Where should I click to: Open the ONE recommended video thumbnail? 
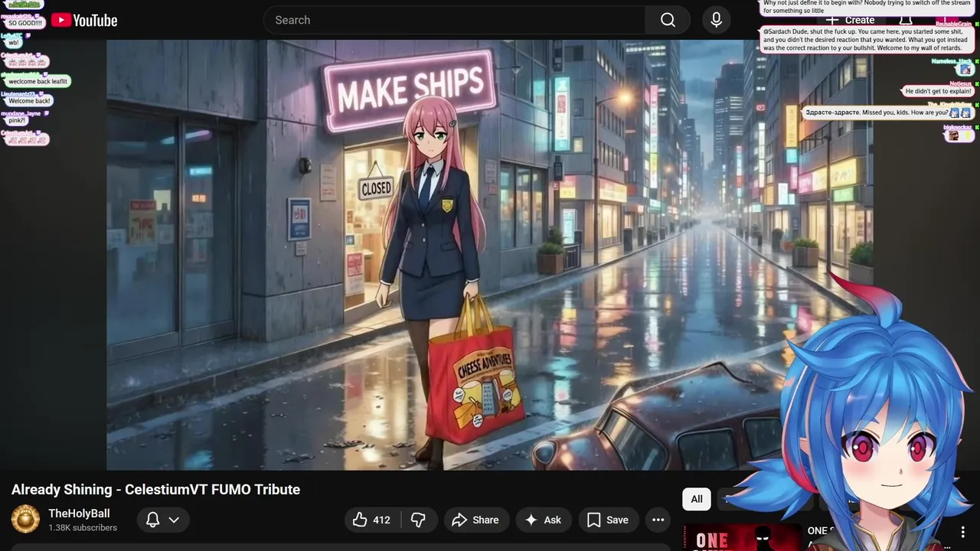tap(743, 537)
